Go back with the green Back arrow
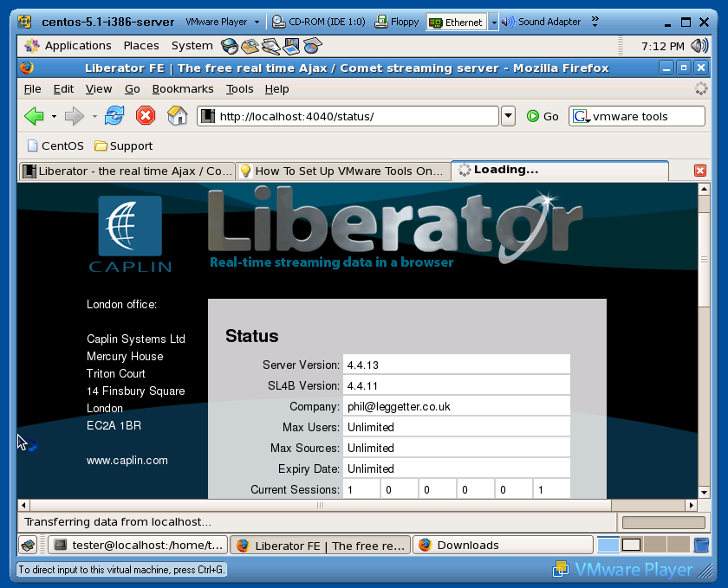 tap(34, 116)
